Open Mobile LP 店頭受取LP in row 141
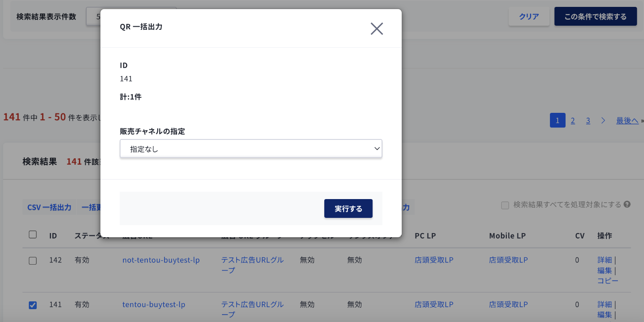 pyautogui.click(x=508, y=305)
